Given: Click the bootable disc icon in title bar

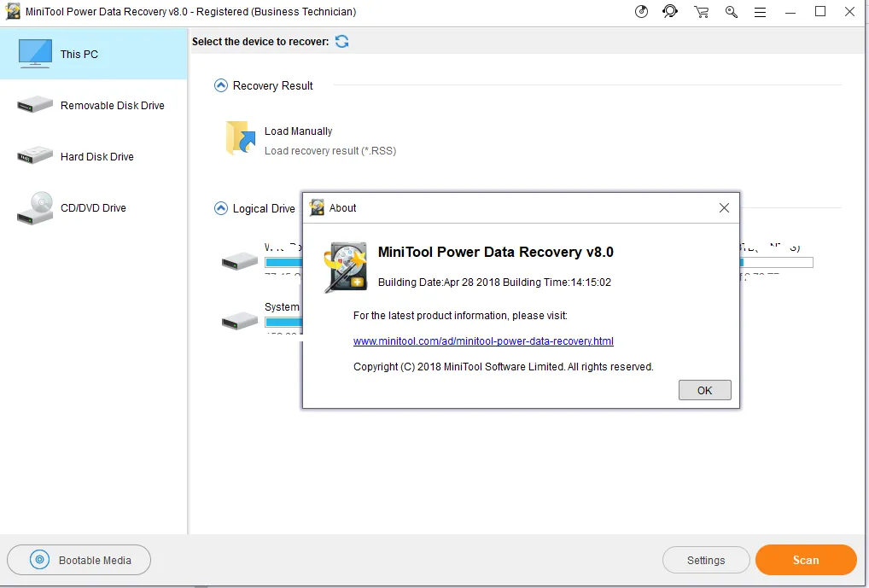Looking at the screenshot, I should (x=641, y=12).
